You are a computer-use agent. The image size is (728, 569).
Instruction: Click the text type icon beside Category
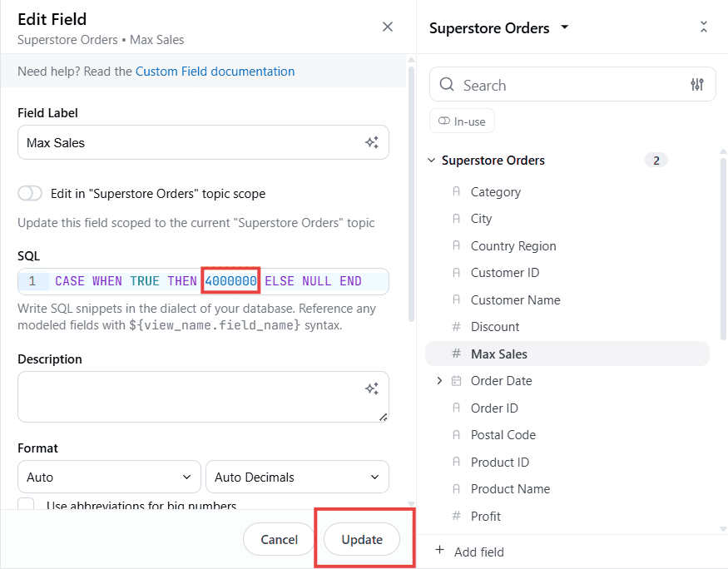pos(456,192)
